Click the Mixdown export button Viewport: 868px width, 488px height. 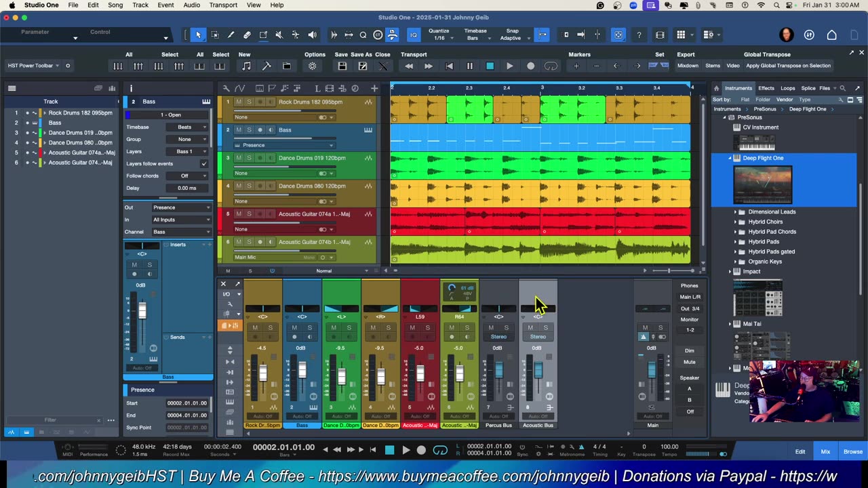pos(688,66)
